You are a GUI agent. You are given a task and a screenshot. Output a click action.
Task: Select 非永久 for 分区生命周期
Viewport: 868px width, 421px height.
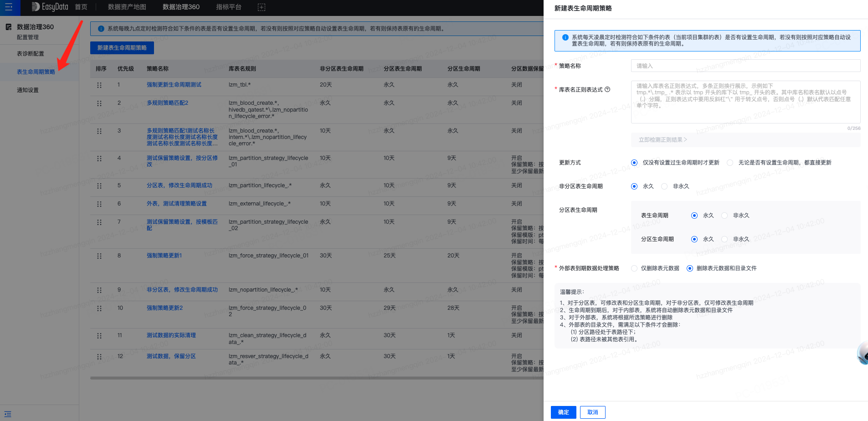click(x=724, y=239)
